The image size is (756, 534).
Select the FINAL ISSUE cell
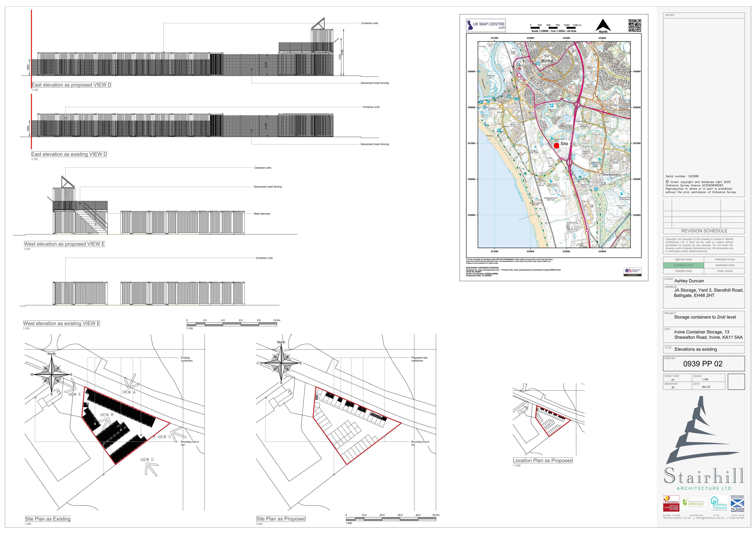click(x=724, y=271)
